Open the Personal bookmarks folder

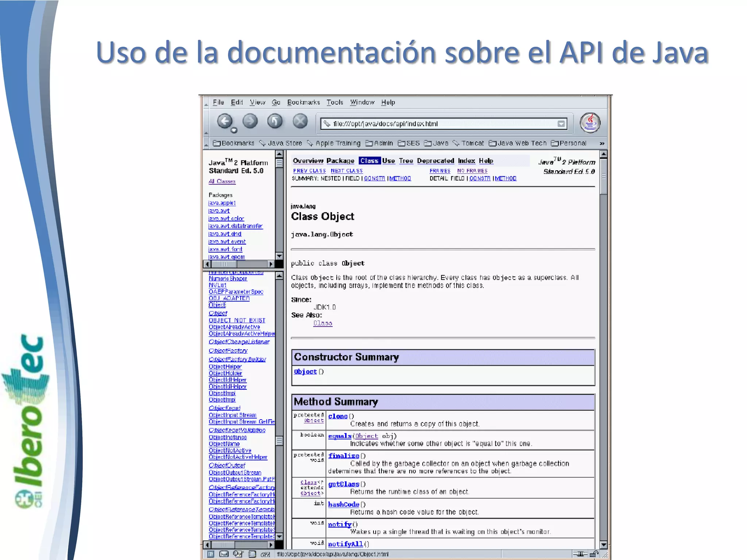coord(569,143)
